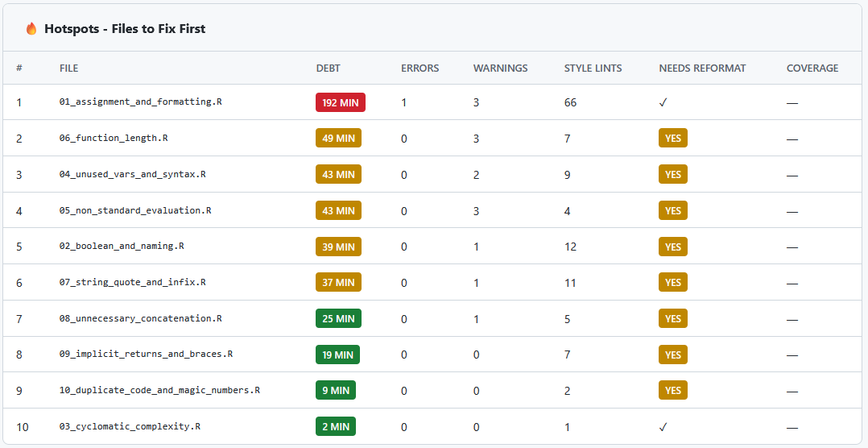Select 09_implicit_returns_and_braces.R file
The image size is (868, 448).
coord(146,355)
